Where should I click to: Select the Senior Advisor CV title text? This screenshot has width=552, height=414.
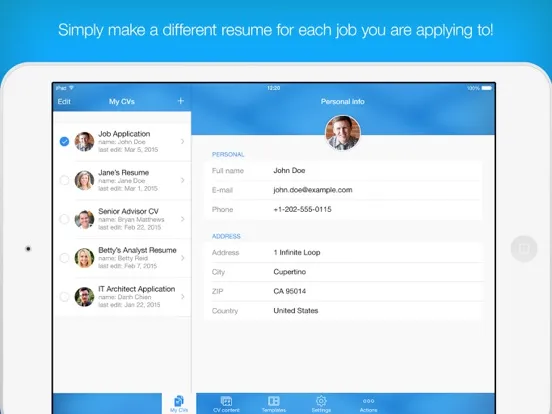tap(128, 211)
